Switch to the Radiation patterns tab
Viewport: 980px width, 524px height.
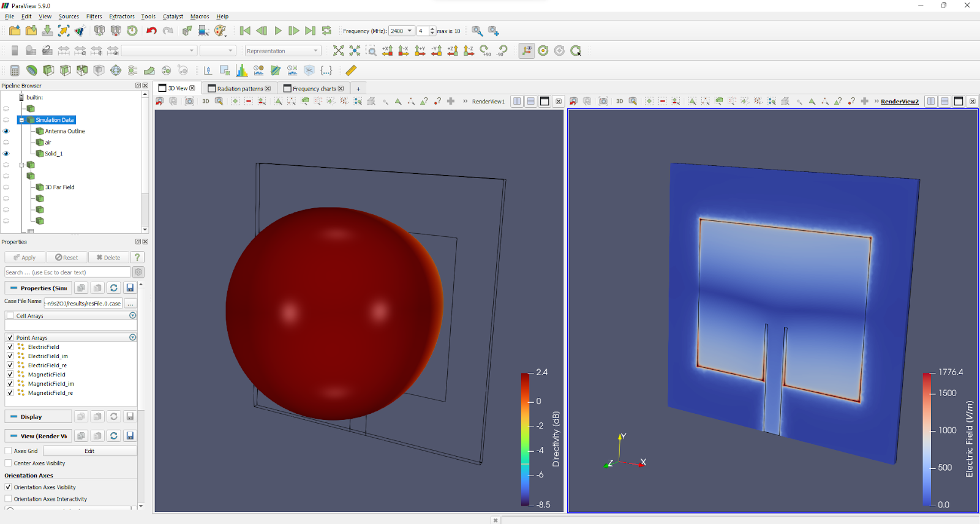point(239,88)
